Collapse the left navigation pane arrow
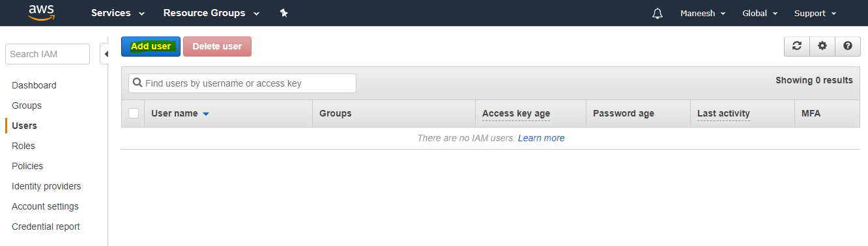Image resolution: width=868 pixels, height=246 pixels. click(105, 54)
